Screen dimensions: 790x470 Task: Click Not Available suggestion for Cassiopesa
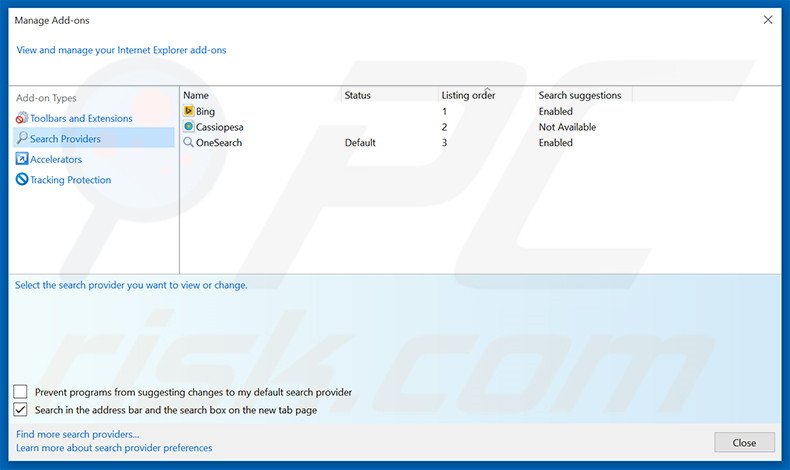[567, 127]
